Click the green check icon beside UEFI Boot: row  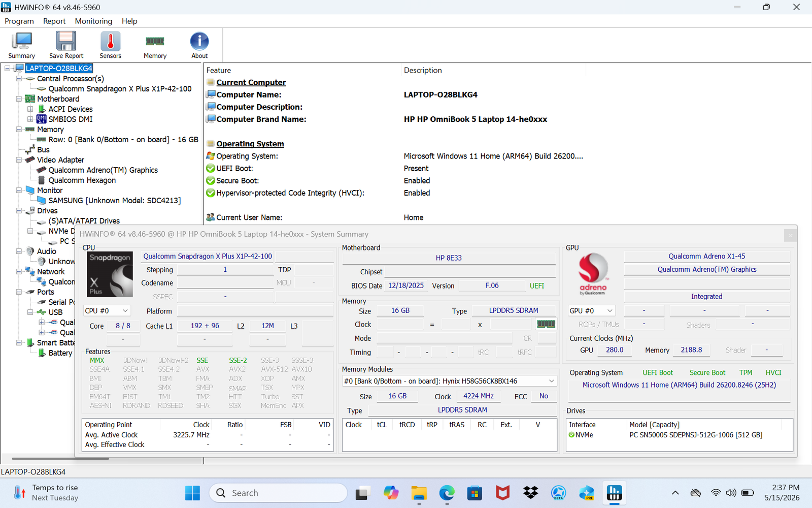coord(211,169)
